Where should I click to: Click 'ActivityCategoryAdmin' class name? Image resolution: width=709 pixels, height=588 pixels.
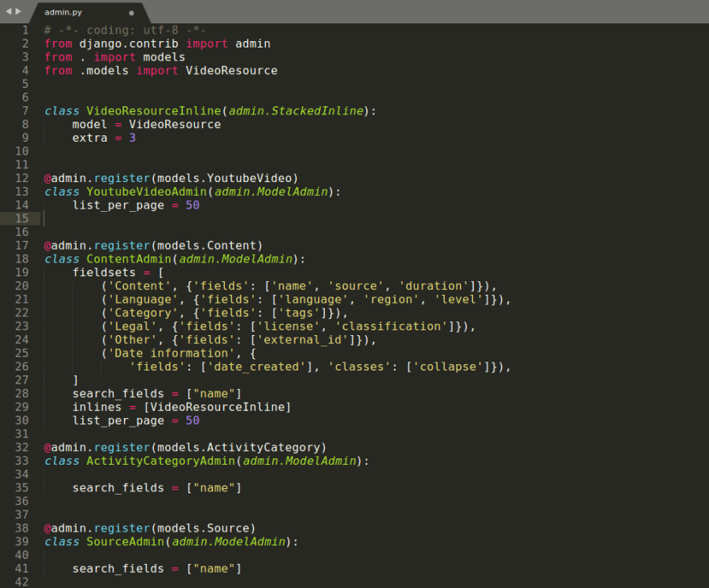coord(160,461)
